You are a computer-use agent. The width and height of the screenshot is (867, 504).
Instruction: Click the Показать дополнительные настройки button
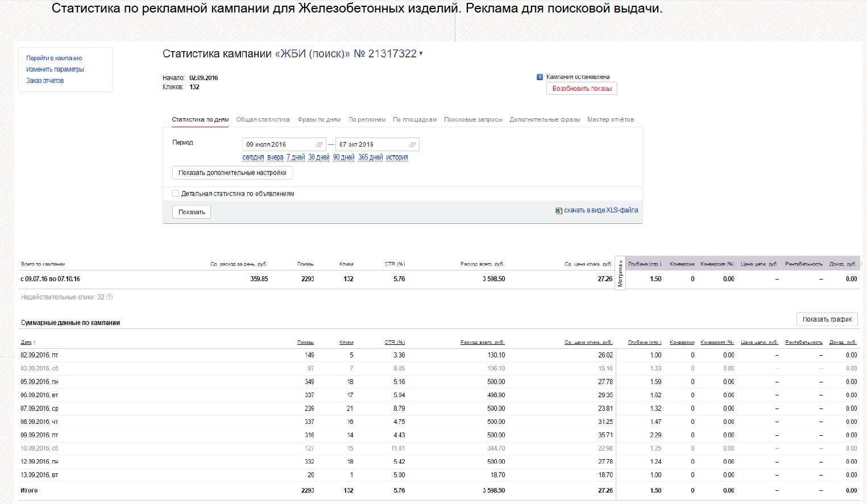(233, 173)
